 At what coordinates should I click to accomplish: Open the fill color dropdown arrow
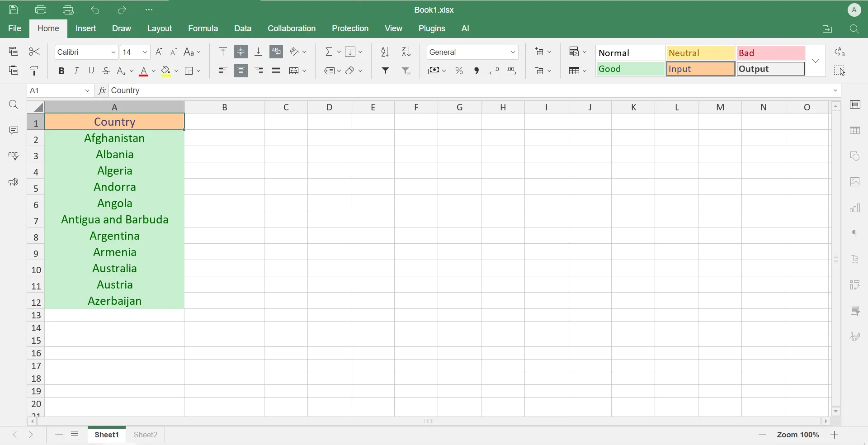click(175, 71)
